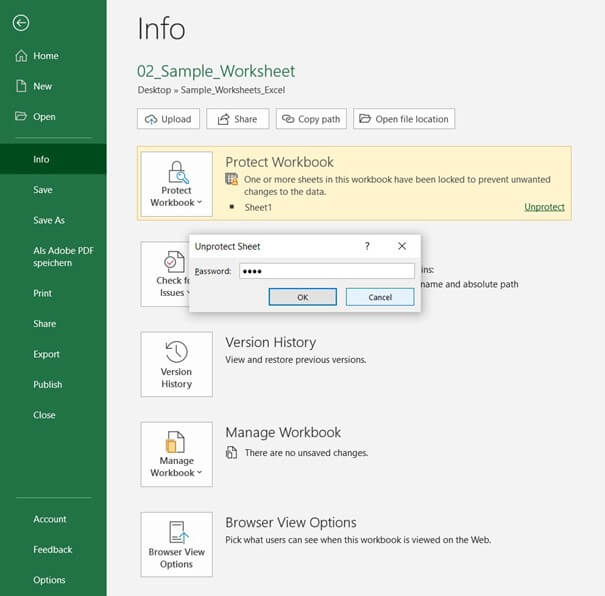Open the Home page in sidebar
This screenshot has width=605, height=596.
point(45,56)
